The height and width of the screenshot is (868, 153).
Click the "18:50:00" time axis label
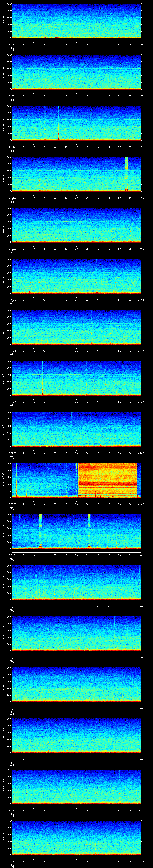pyautogui.click(x=12, y=351)
